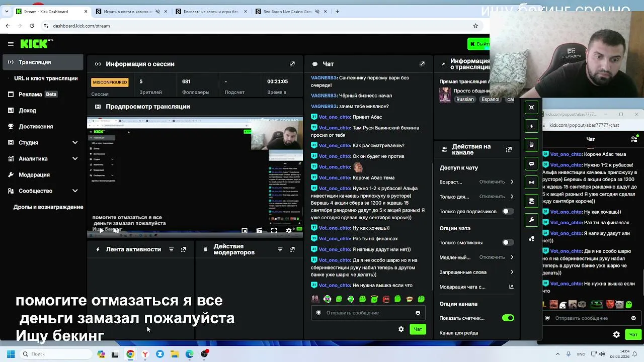Pop out the moderator actions panel
This screenshot has width=644, height=362.
[x=292, y=249]
